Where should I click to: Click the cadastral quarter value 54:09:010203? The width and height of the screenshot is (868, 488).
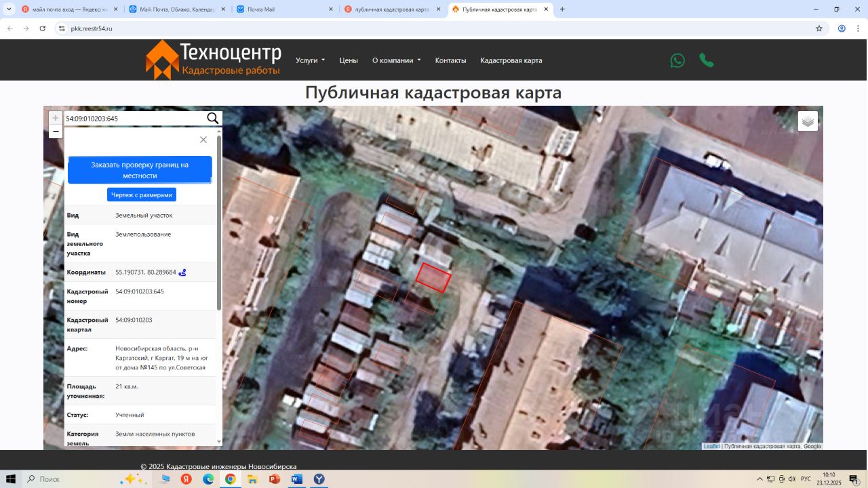point(134,320)
